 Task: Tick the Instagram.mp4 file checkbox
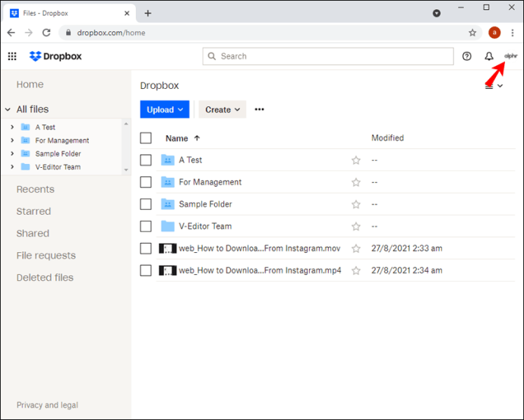[146, 270]
